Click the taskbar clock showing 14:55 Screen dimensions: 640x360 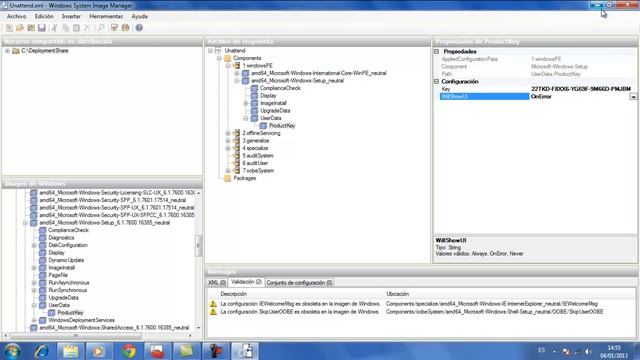[x=614, y=351]
